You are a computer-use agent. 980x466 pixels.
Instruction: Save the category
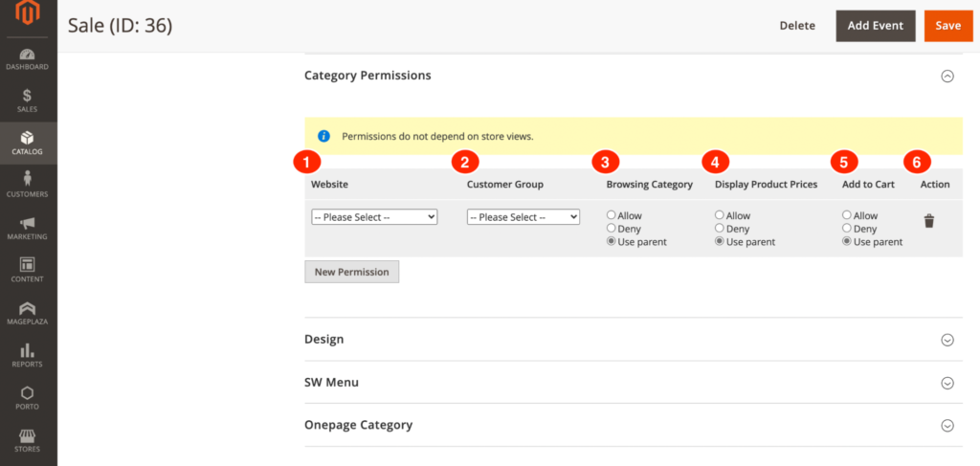point(948,26)
